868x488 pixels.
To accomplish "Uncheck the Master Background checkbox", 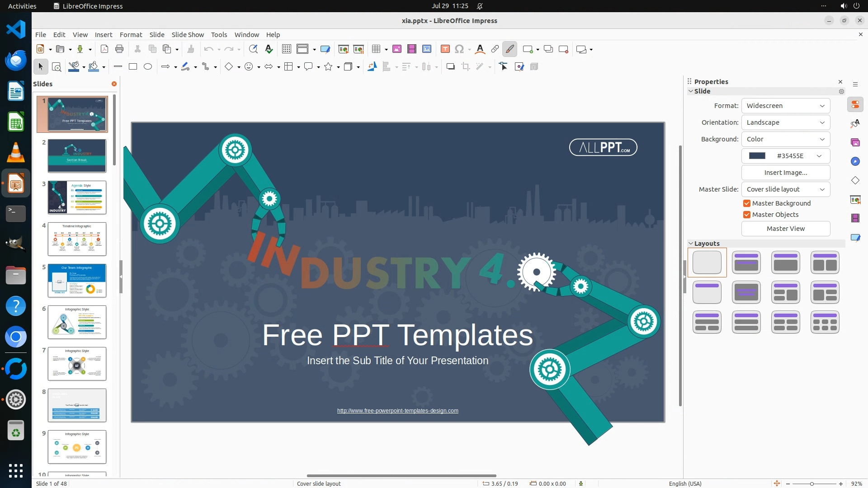I will point(747,203).
